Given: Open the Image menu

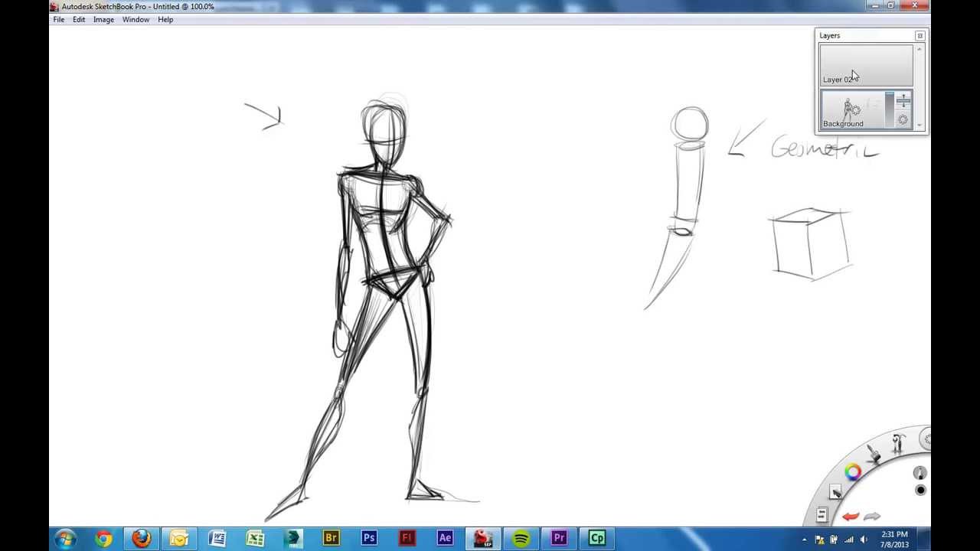Looking at the screenshot, I should click(x=103, y=20).
